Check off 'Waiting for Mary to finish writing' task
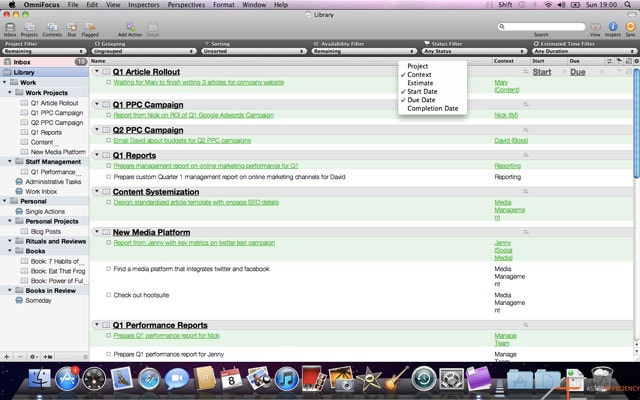The height and width of the screenshot is (400, 640). click(109, 82)
